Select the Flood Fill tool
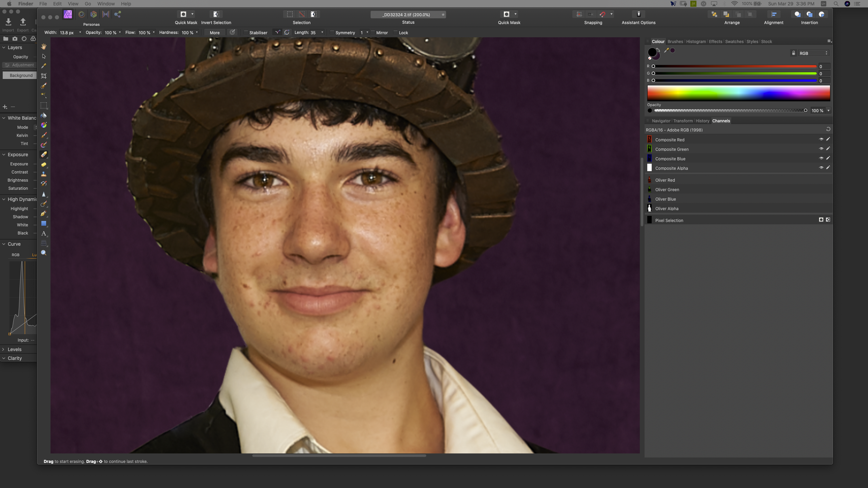 (x=44, y=116)
